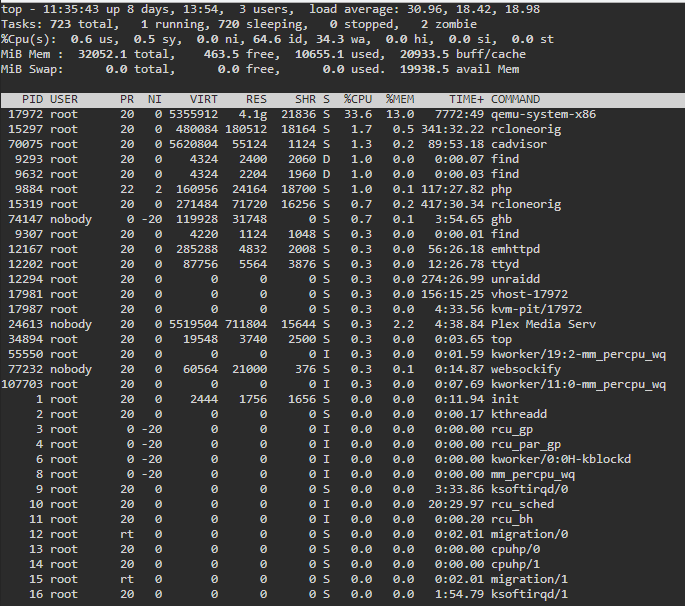Click the PID column header
Screen dimensions: 685x606
(33, 100)
